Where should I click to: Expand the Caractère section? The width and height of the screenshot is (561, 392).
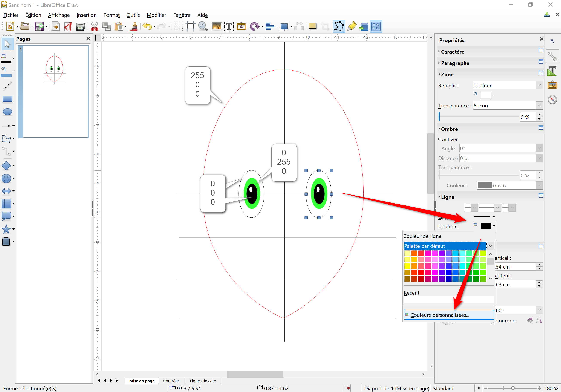point(439,52)
